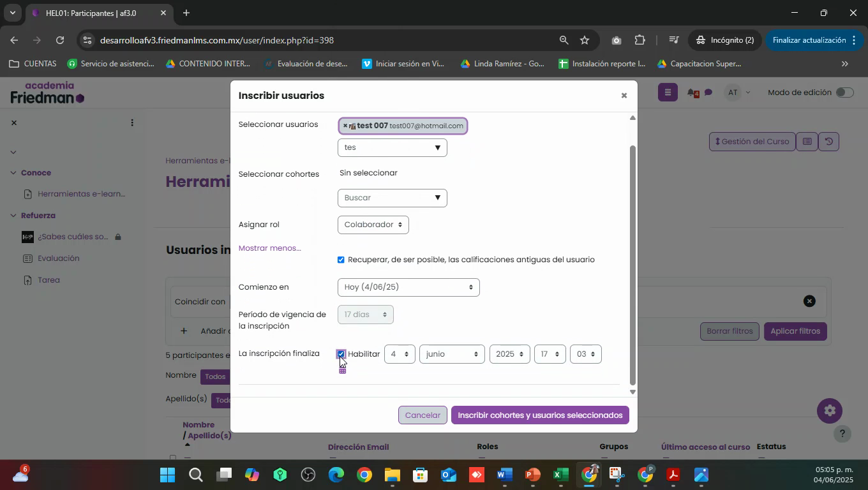868x490 pixels.
Task: Open the cohort Buscar dropdown
Action: pyautogui.click(x=392, y=198)
